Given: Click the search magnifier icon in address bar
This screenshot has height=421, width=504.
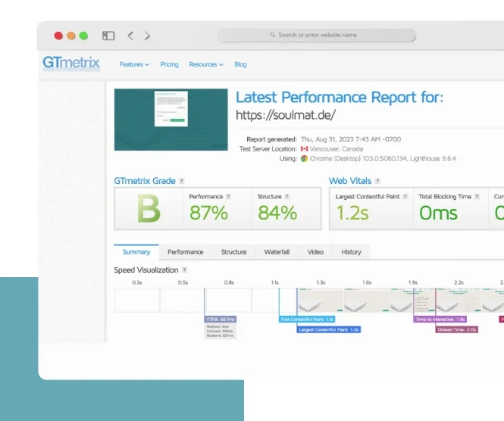Looking at the screenshot, I should pos(273,35).
